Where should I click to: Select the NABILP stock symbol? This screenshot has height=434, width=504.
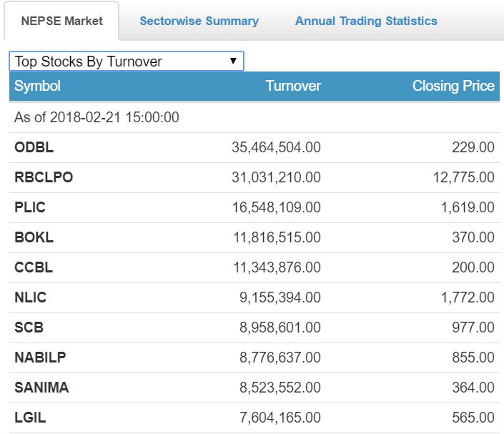40,357
